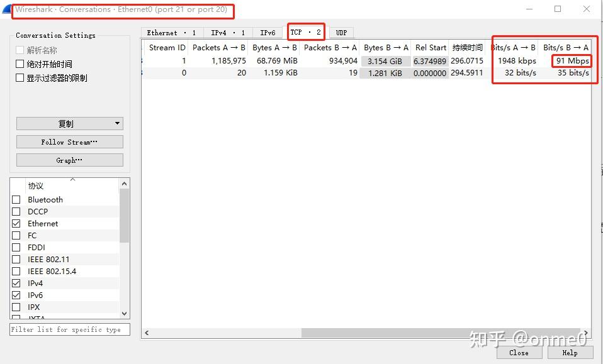Click the Wireshark icon in the title bar
The height and width of the screenshot is (364, 603).
(x=6, y=8)
